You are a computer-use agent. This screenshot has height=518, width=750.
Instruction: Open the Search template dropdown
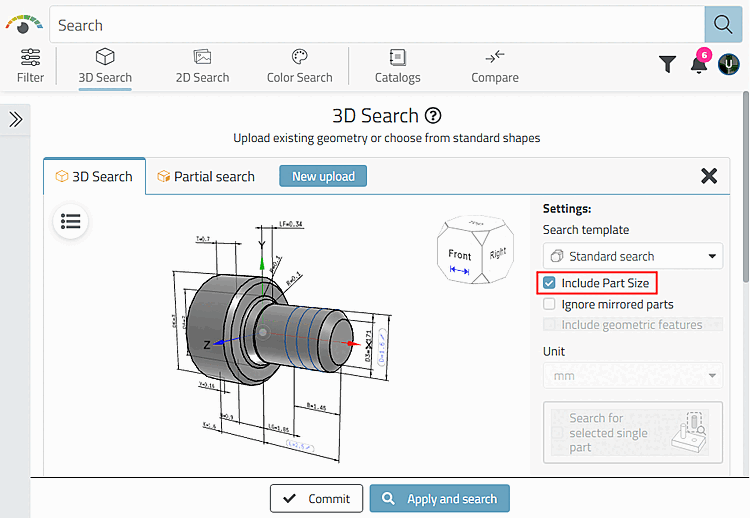632,256
